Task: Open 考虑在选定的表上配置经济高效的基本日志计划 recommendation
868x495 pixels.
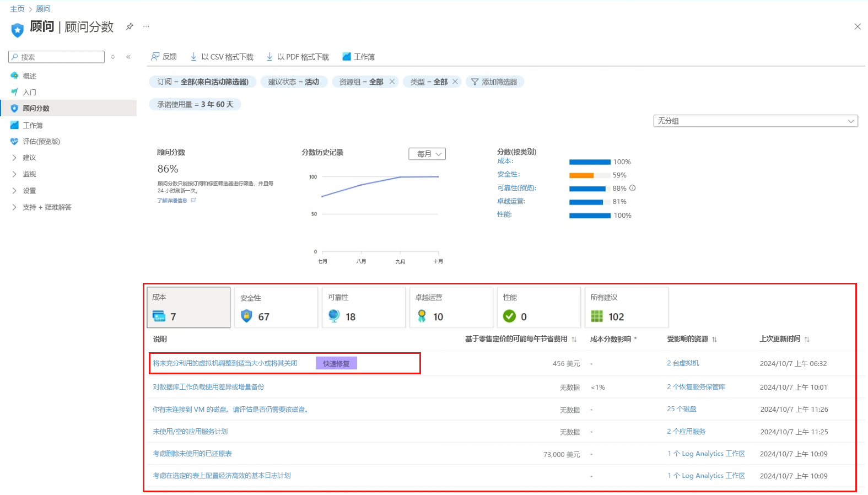Action: coord(222,476)
